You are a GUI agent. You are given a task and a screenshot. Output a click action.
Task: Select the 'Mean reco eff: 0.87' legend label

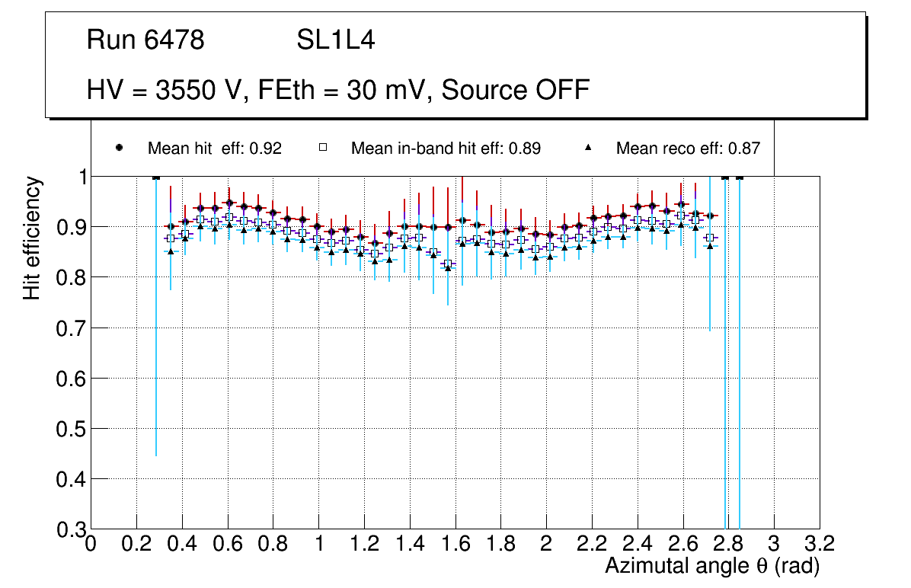pos(688,149)
